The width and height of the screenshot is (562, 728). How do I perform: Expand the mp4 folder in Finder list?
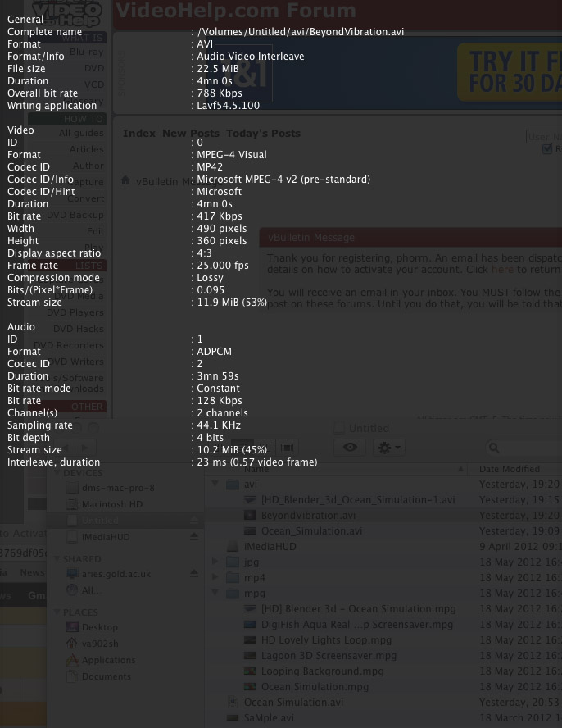coord(215,578)
